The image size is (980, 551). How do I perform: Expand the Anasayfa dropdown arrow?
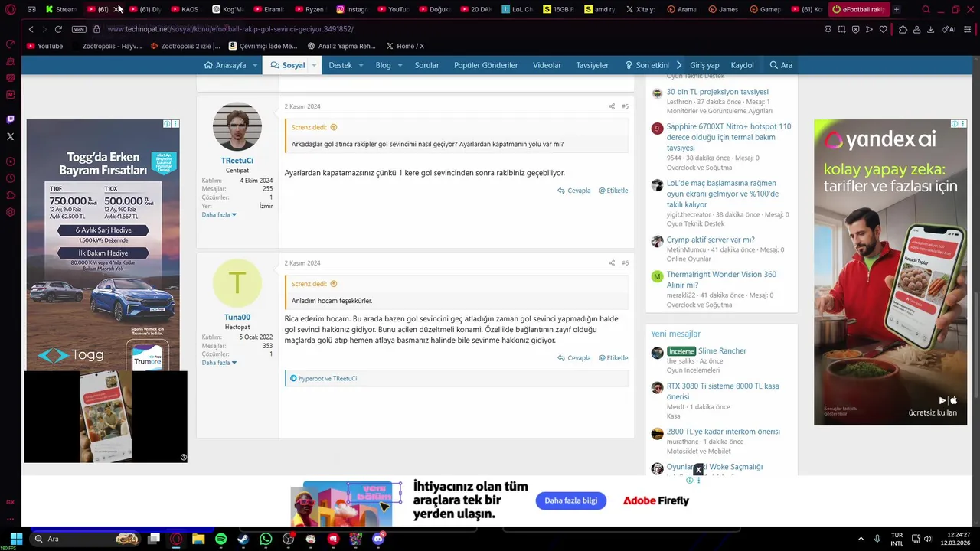255,65
